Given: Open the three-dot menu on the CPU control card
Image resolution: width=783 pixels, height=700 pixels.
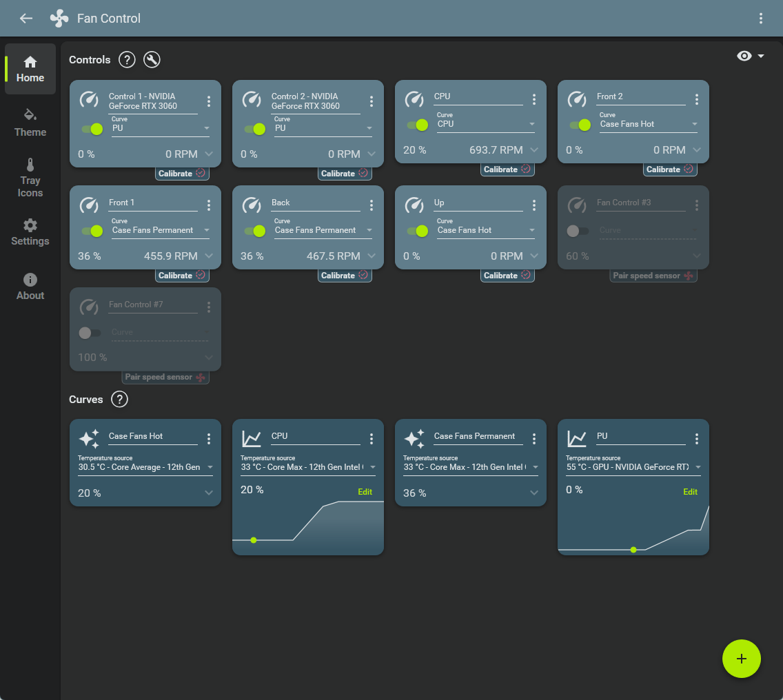Looking at the screenshot, I should [x=534, y=100].
